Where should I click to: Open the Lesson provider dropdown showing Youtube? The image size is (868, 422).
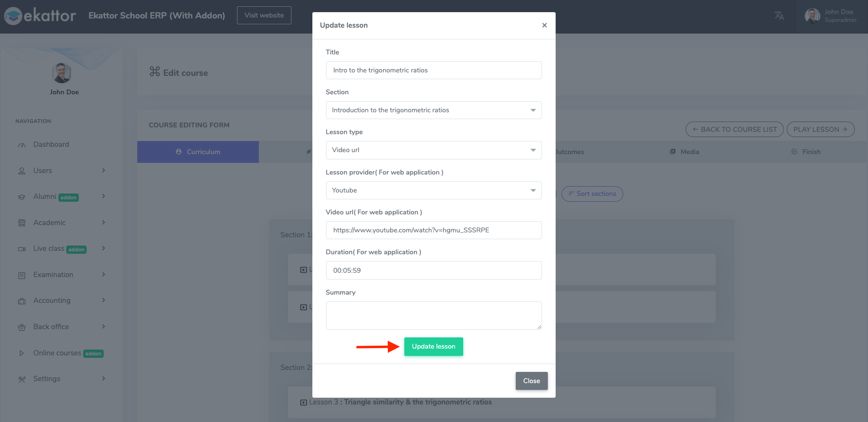pyautogui.click(x=434, y=190)
